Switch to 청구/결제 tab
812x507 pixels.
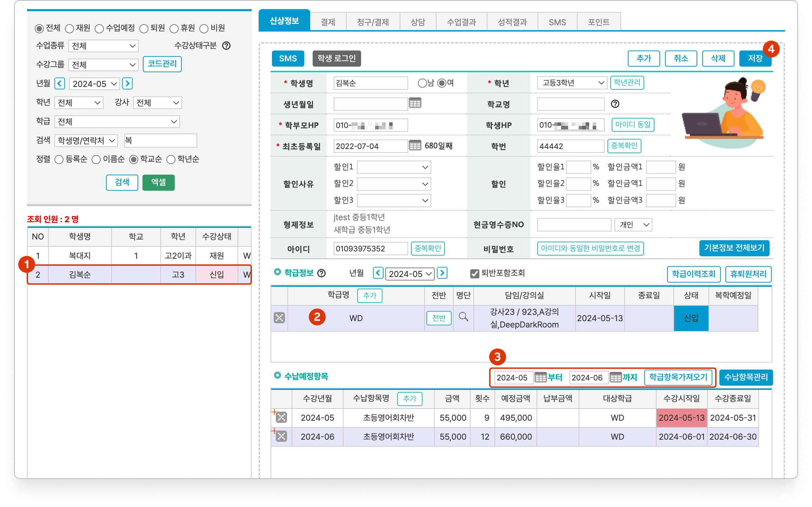(x=373, y=22)
